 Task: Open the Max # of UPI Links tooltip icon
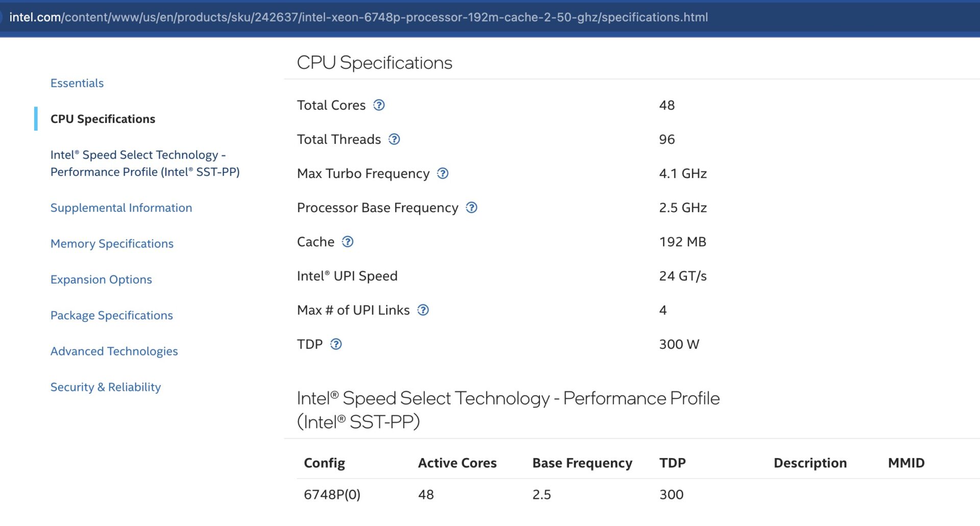point(423,310)
